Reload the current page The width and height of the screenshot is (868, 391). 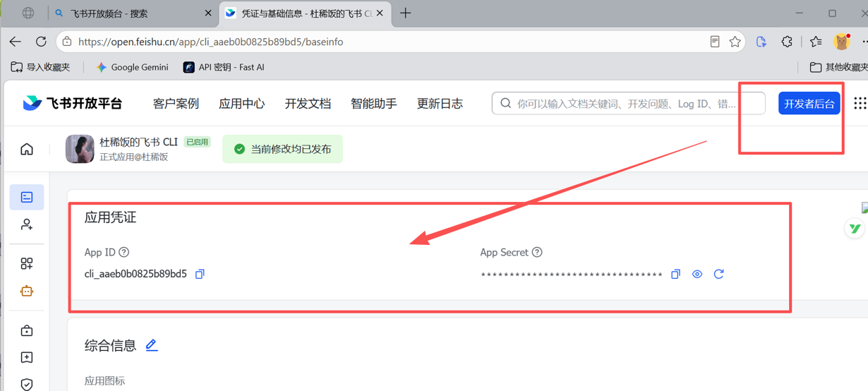41,42
